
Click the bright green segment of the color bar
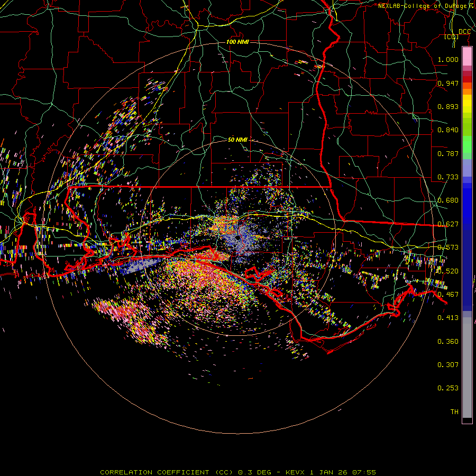[467, 144]
